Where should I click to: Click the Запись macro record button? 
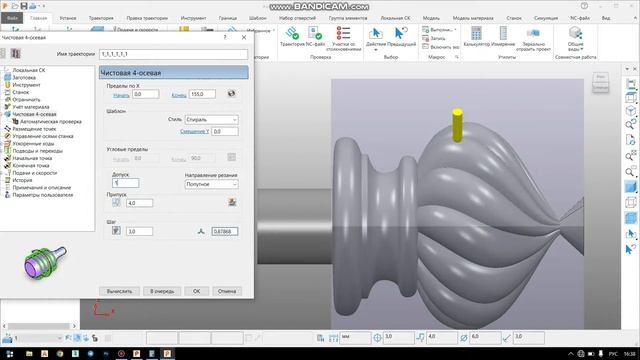point(434,38)
